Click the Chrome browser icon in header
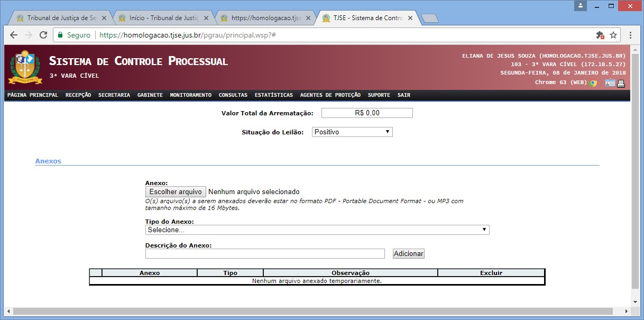 tap(593, 83)
